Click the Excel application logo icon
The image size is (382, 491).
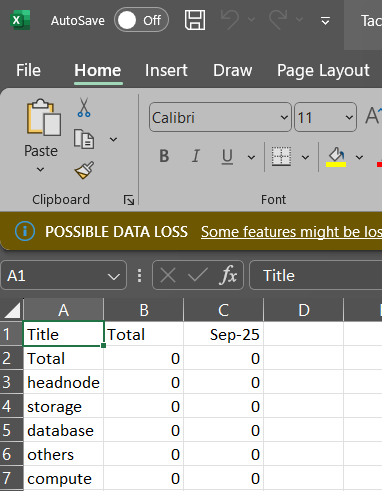coord(21,20)
